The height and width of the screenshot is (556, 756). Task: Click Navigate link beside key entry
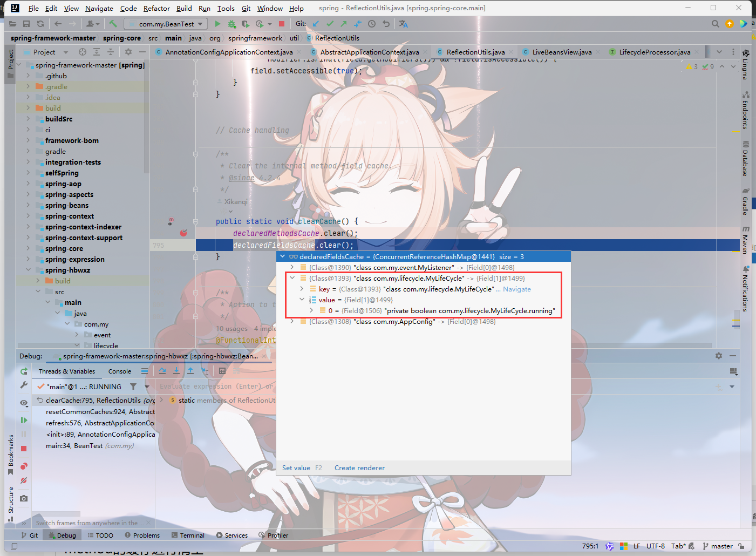pyautogui.click(x=517, y=289)
